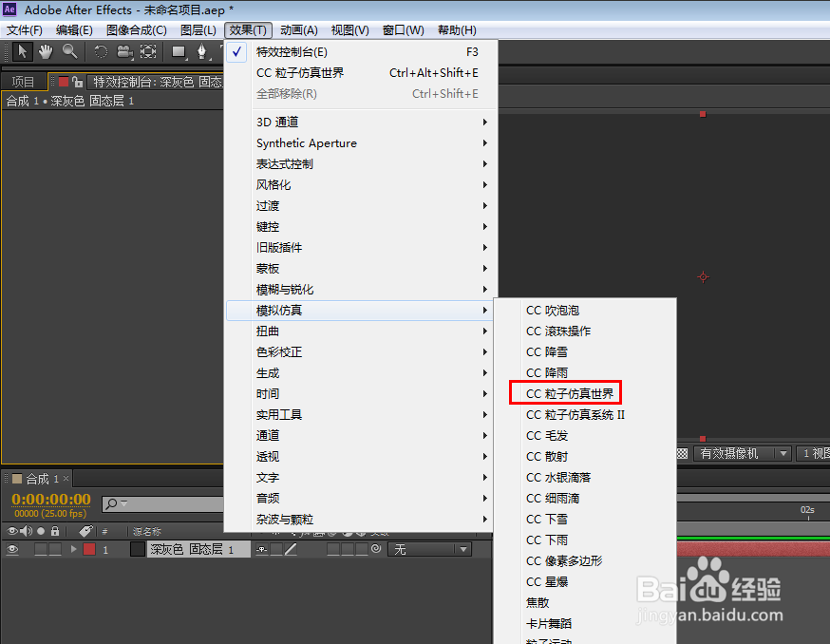Select the Unified Camera tool
830x644 pixels.
(x=125, y=51)
